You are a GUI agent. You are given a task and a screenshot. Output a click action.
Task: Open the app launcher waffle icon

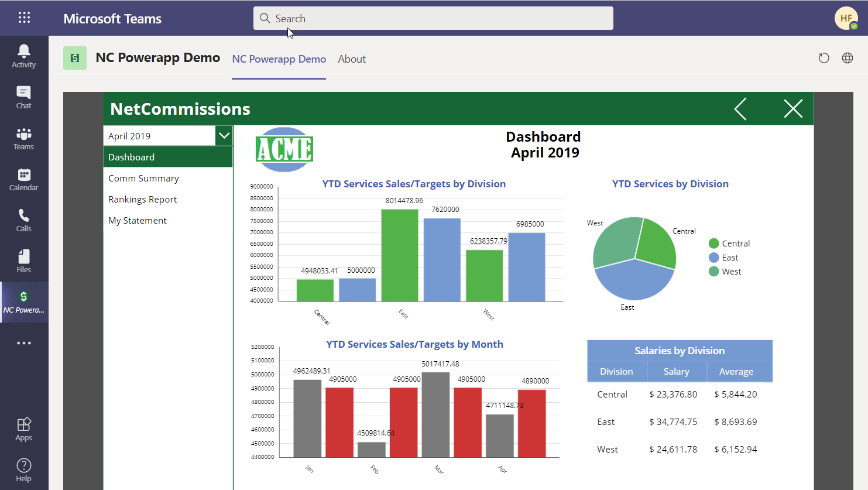point(24,18)
